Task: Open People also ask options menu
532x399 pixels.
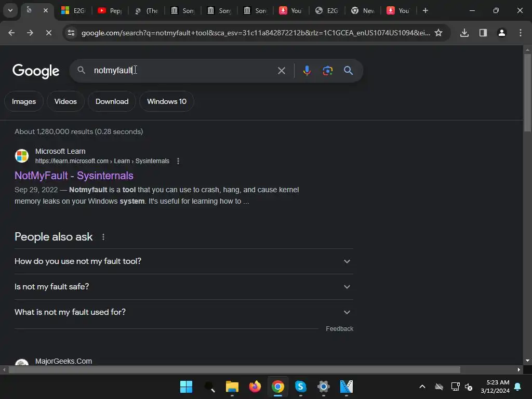Action: pyautogui.click(x=103, y=237)
